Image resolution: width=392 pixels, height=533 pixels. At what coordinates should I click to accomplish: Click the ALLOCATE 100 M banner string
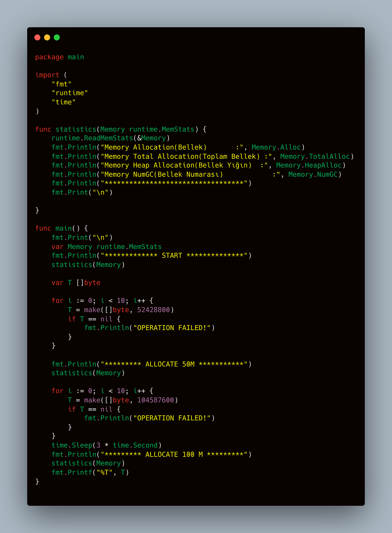pos(174,455)
